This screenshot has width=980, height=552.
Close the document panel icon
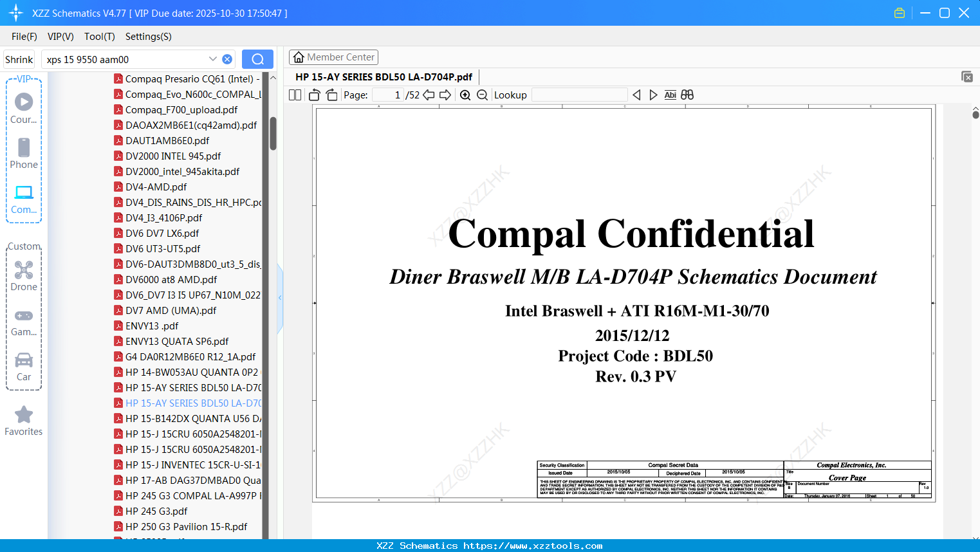[x=967, y=77]
